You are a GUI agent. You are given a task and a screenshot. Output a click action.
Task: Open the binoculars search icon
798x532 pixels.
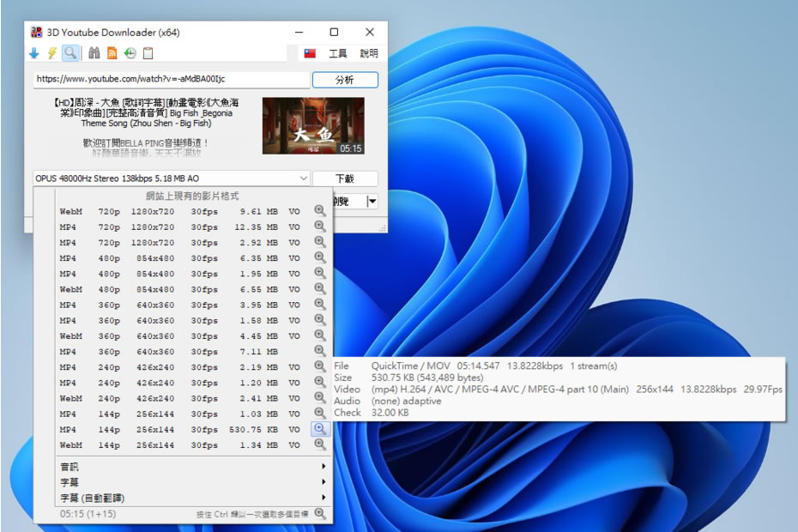point(94,53)
